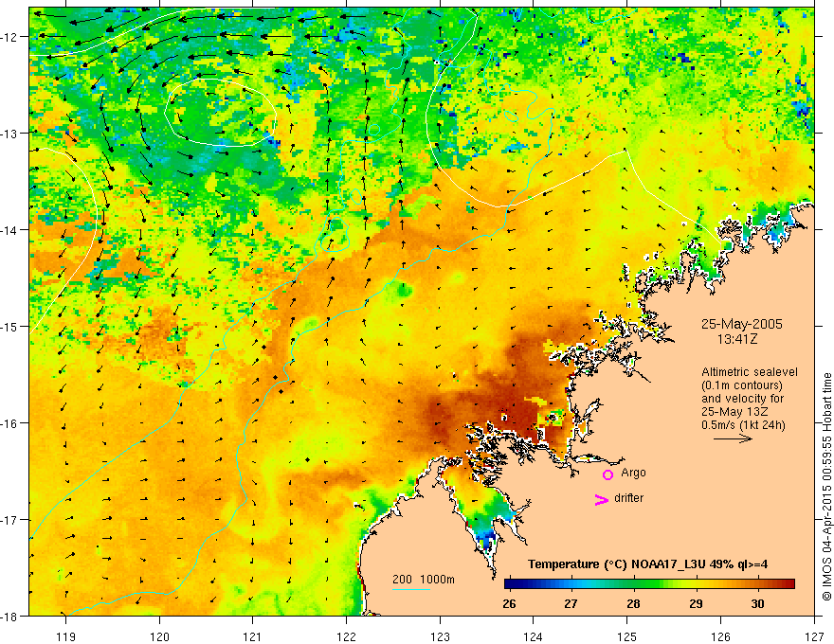
Task: Click the latitude axis label "-18"
Action: pos(9,617)
